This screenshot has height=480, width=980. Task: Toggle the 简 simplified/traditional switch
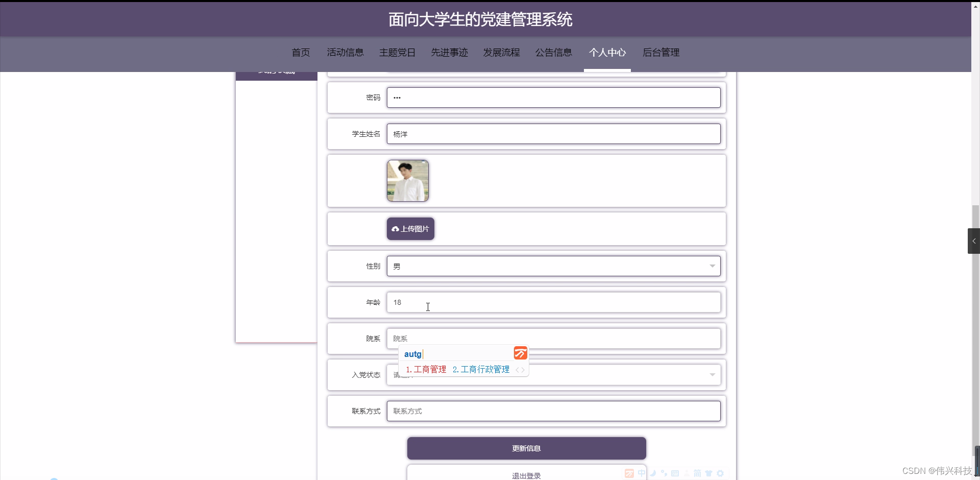(697, 474)
